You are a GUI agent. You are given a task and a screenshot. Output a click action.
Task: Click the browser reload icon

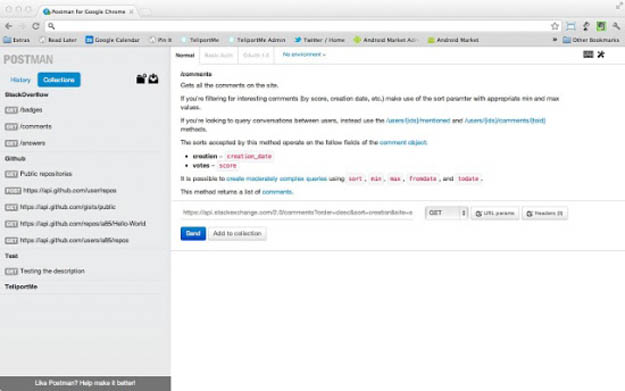click(35, 26)
